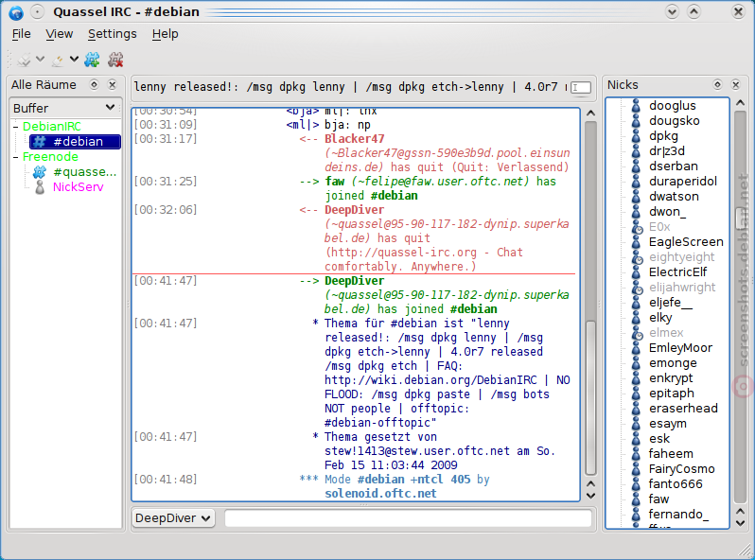Click the Nicks list bottom scroll down arrow
Screen dimensions: 755x560
(741, 523)
